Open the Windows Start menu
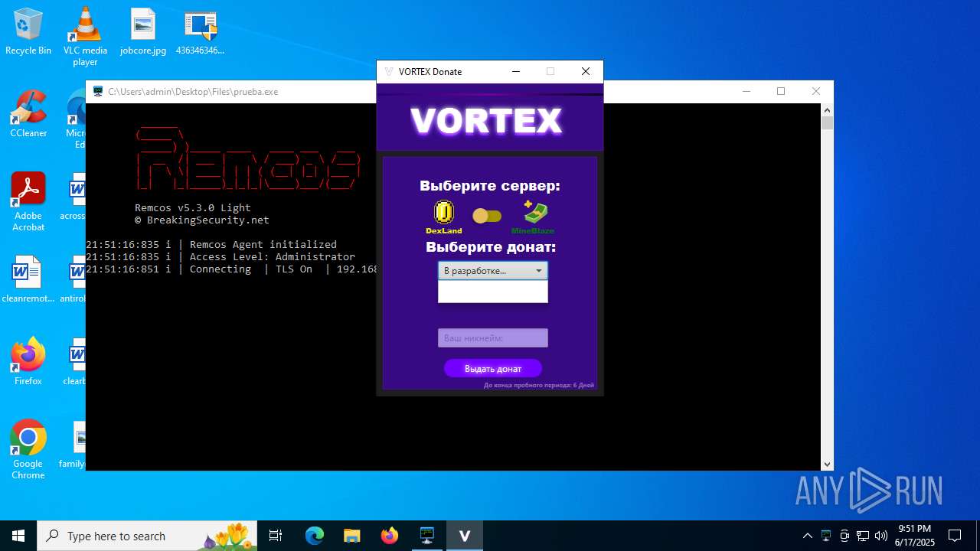The height and width of the screenshot is (551, 980). coord(18,536)
